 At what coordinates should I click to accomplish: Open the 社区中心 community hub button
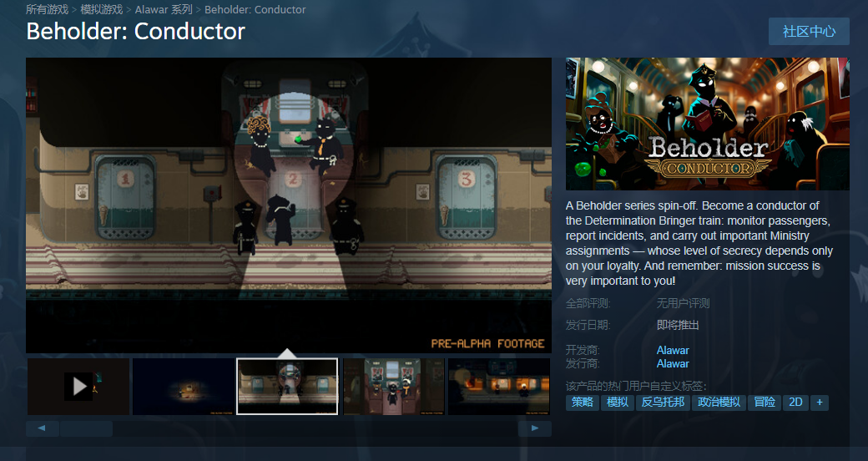809,31
